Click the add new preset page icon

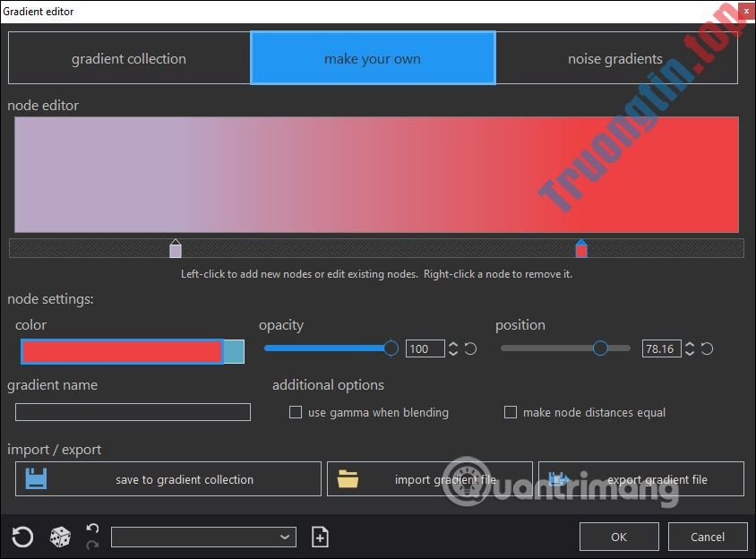coord(319,536)
